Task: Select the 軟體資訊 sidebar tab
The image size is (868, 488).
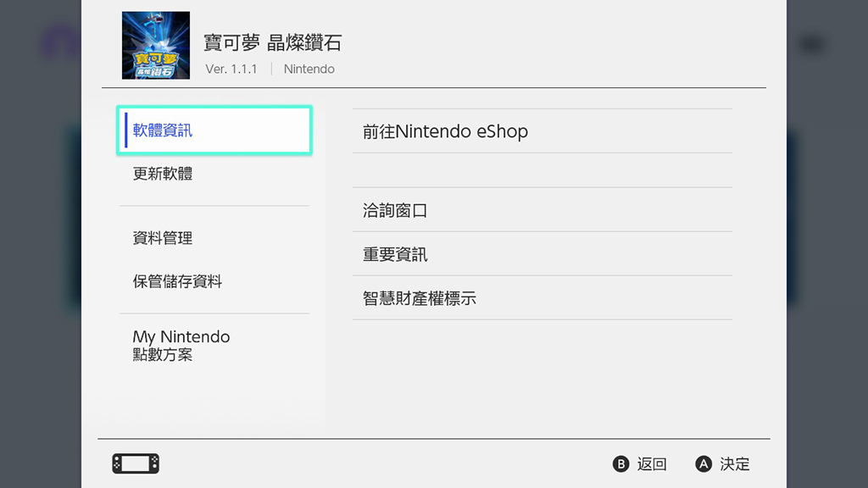Action: coord(214,130)
